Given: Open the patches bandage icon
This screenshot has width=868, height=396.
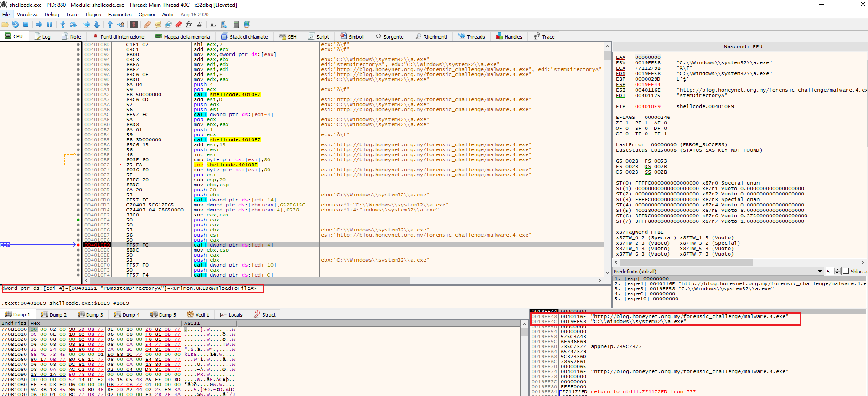Looking at the screenshot, I should point(147,25).
